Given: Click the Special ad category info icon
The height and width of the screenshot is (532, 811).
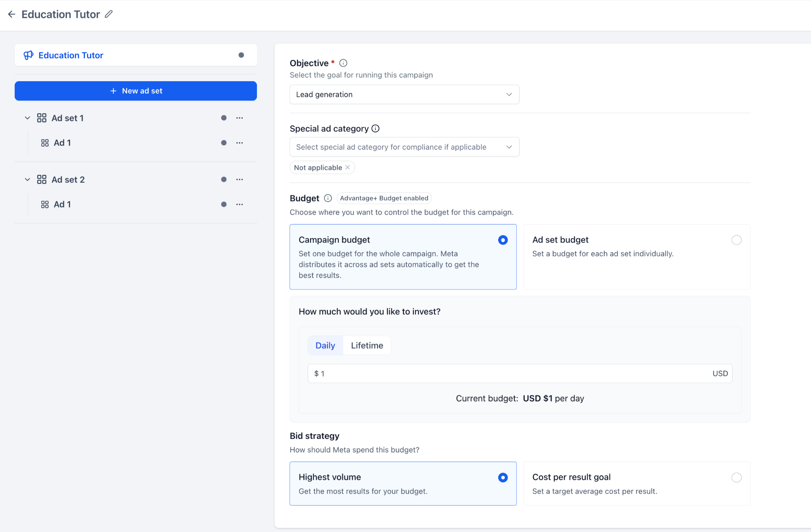Looking at the screenshot, I should (375, 129).
